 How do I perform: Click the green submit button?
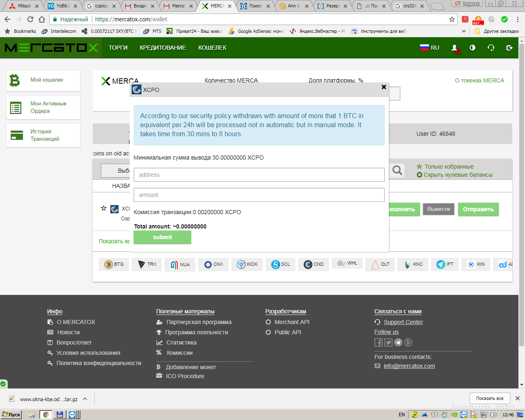(162, 237)
